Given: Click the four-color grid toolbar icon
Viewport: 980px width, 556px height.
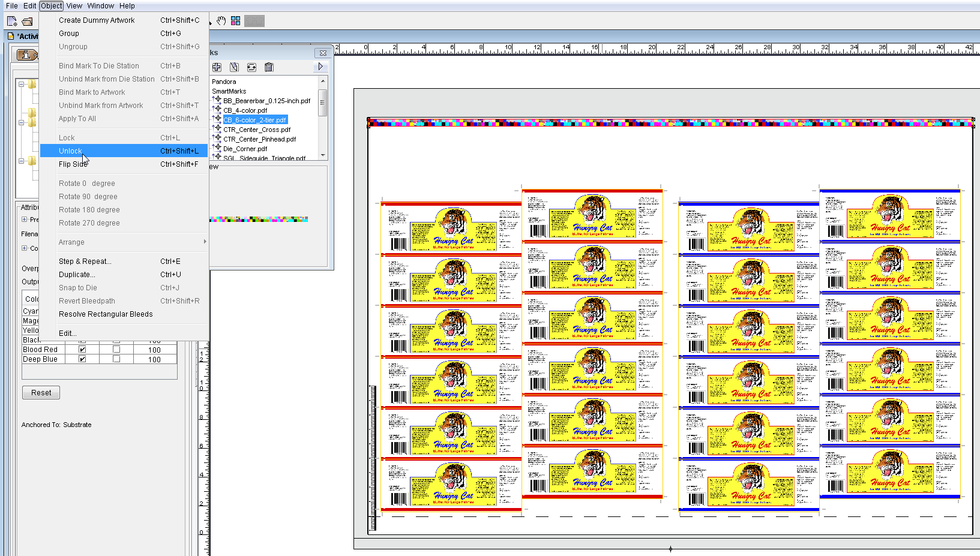Looking at the screenshot, I should 236,21.
